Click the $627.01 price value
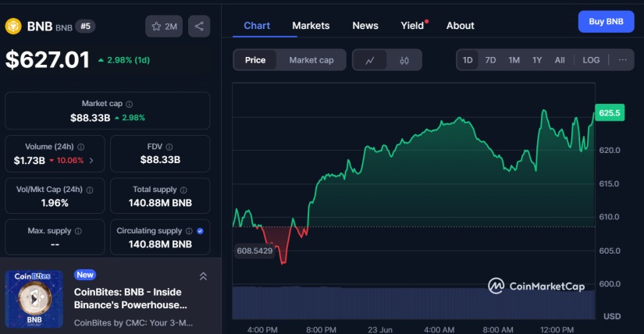 click(48, 60)
